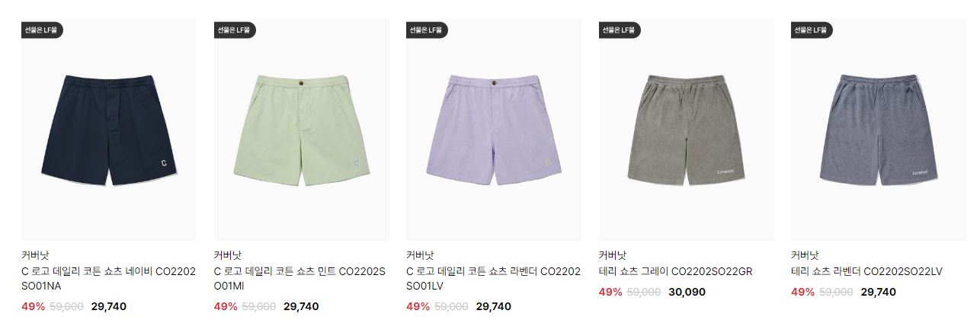Open the 라벤더 CO2202SO01LV product title
Screen dimensions: 980x336
coord(493,279)
